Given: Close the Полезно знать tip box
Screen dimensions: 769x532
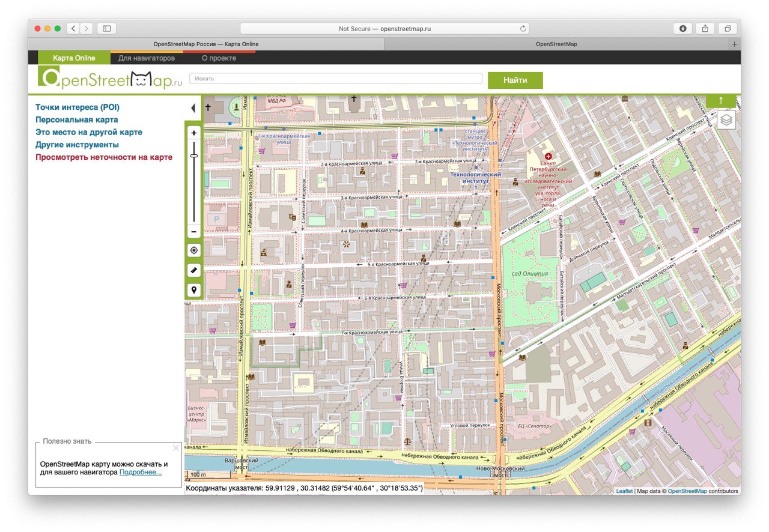Looking at the screenshot, I should pyautogui.click(x=175, y=448).
